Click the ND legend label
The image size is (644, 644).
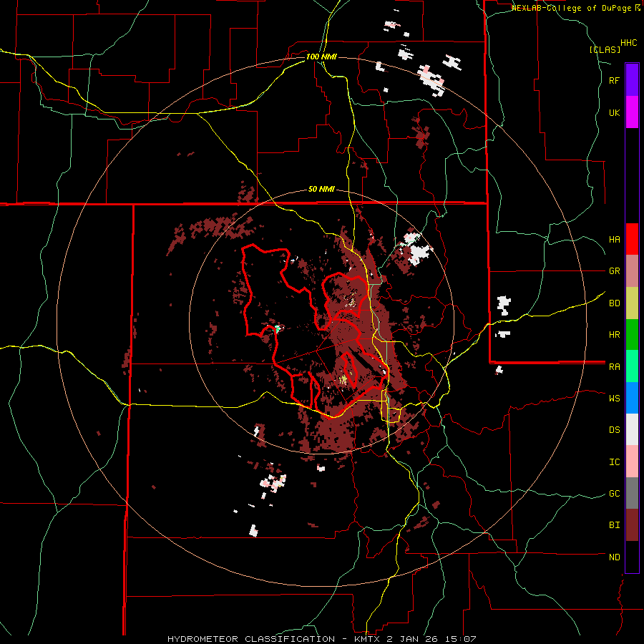[614, 557]
